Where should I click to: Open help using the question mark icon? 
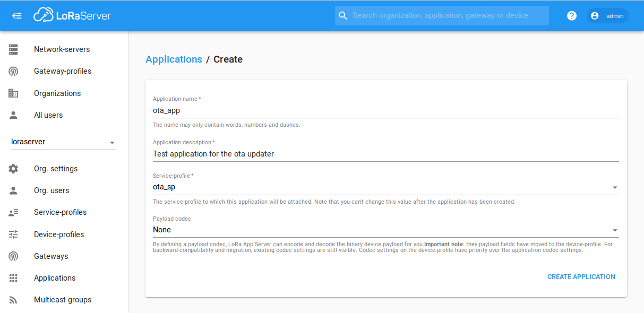pyautogui.click(x=571, y=15)
